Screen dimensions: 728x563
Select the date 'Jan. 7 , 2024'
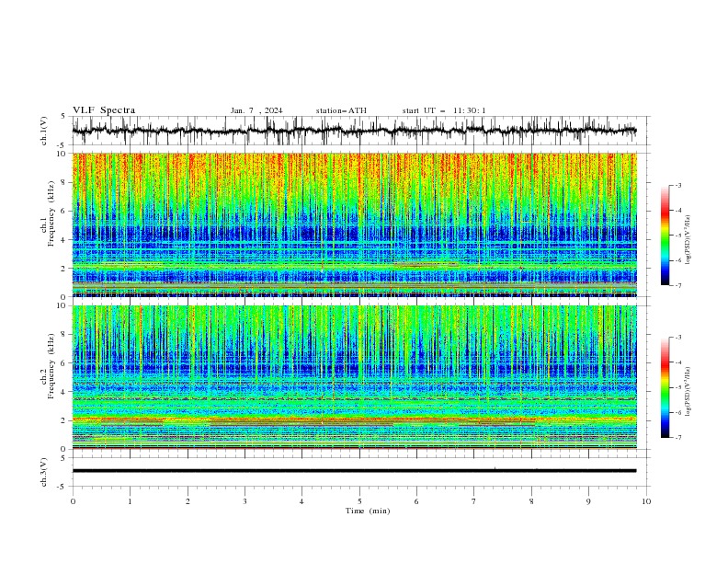pos(256,110)
